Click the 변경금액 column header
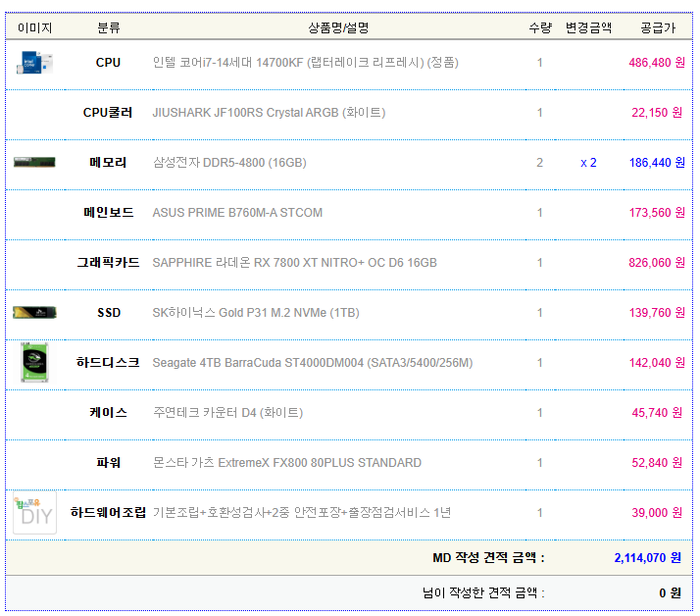This screenshot has width=700, height=616. [588, 28]
